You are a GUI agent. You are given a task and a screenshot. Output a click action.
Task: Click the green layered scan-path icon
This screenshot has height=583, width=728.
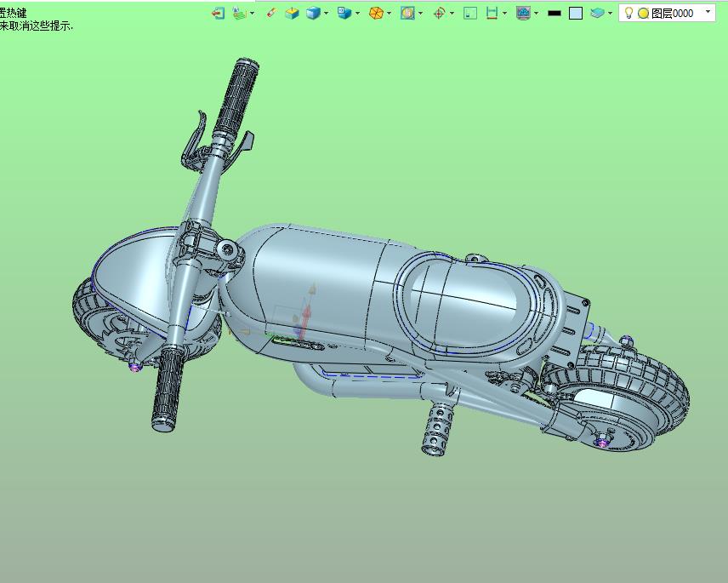pos(239,13)
